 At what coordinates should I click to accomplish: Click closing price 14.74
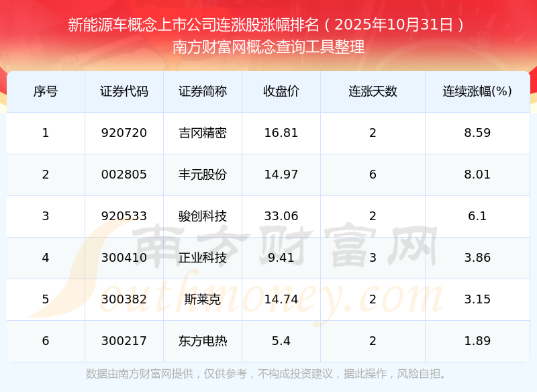[x=281, y=299]
